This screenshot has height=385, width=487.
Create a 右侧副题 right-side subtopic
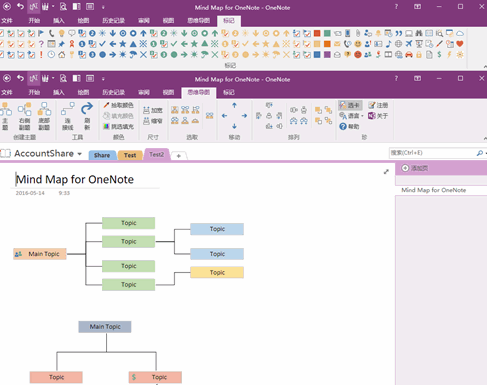24,116
